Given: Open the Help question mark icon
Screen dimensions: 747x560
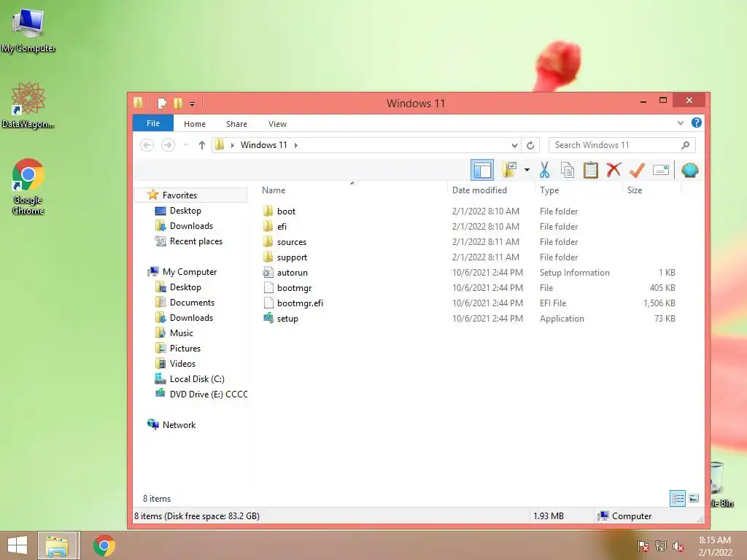Looking at the screenshot, I should pyautogui.click(x=696, y=122).
